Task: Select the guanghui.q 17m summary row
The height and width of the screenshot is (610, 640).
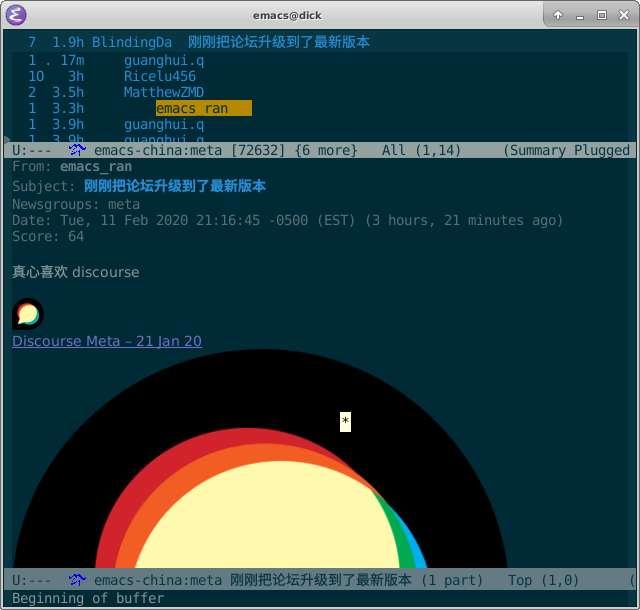Action: [116, 60]
